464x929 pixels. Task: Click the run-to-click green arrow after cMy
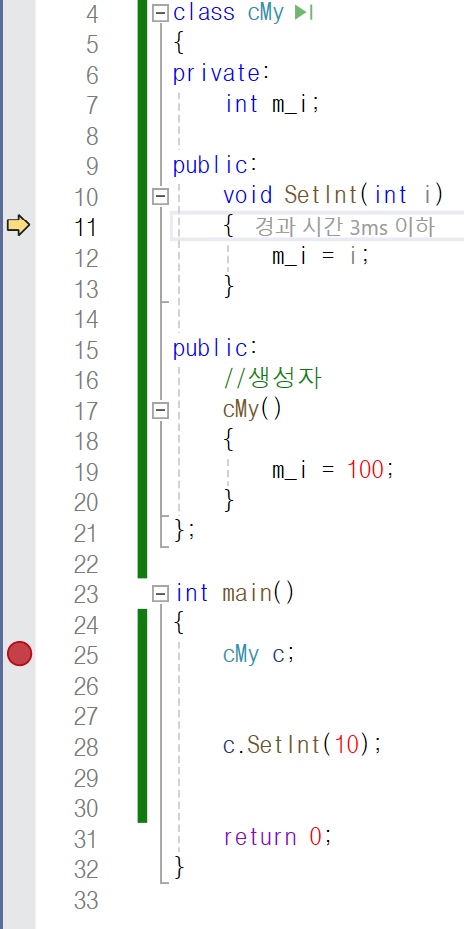pos(303,13)
